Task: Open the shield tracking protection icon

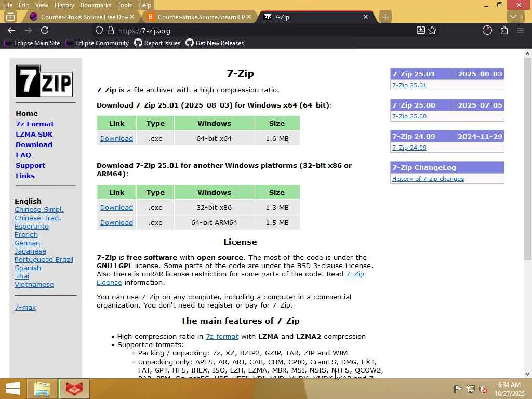Action: tap(99, 31)
